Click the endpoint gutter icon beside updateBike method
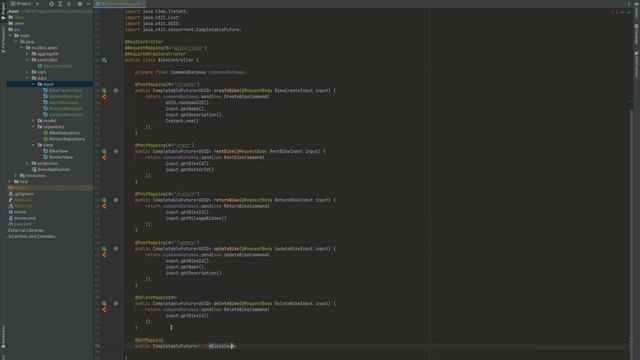The width and height of the screenshot is (640, 360). 104,249
